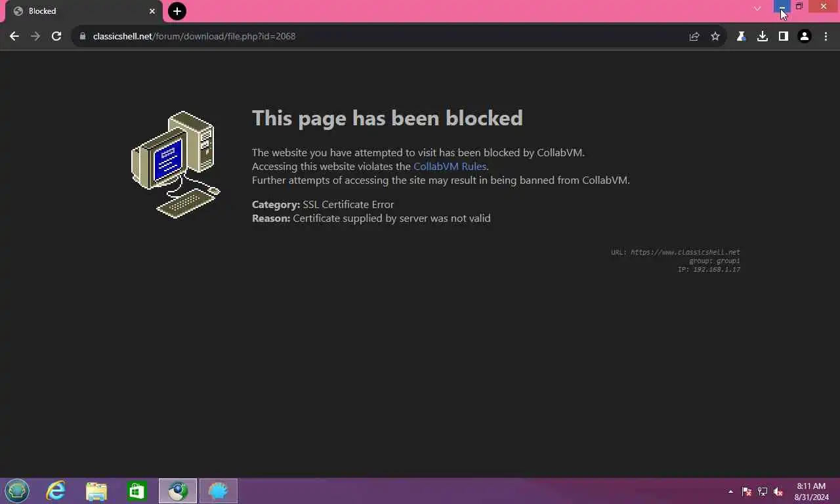Click the 'group: group1' detail
840x504 pixels.
click(714, 261)
